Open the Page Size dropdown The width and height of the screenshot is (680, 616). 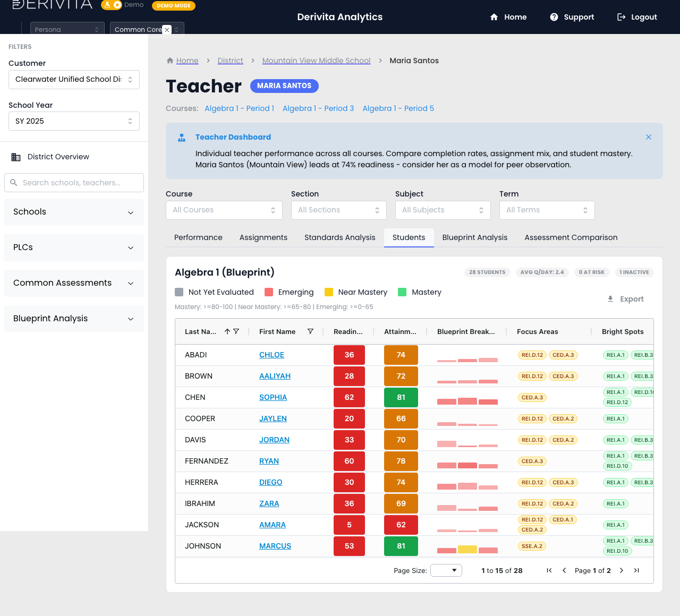(x=446, y=570)
